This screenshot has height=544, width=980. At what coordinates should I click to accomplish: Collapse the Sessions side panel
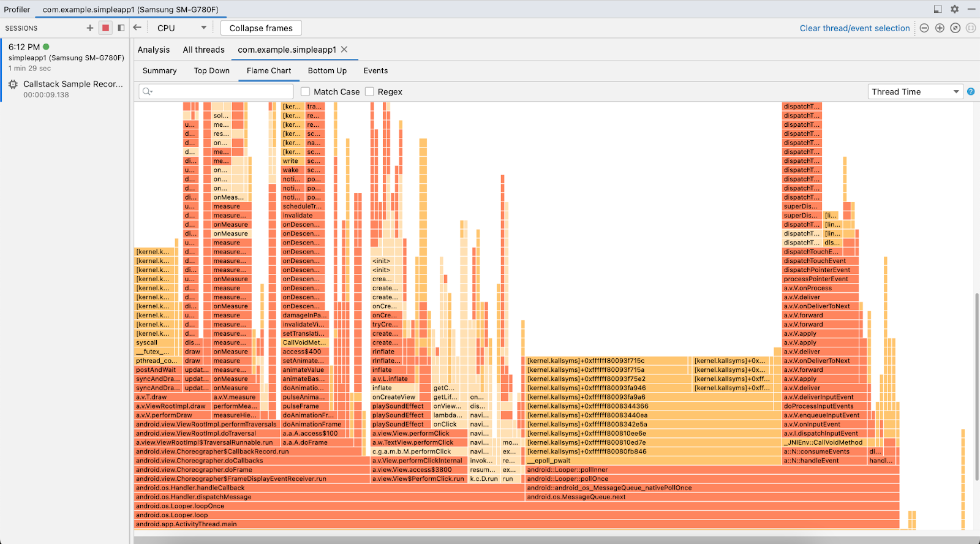click(x=121, y=28)
